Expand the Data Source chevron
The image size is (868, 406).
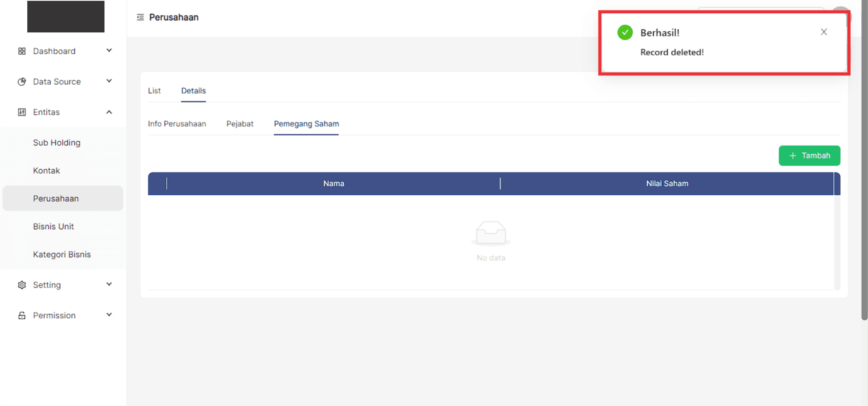click(109, 81)
